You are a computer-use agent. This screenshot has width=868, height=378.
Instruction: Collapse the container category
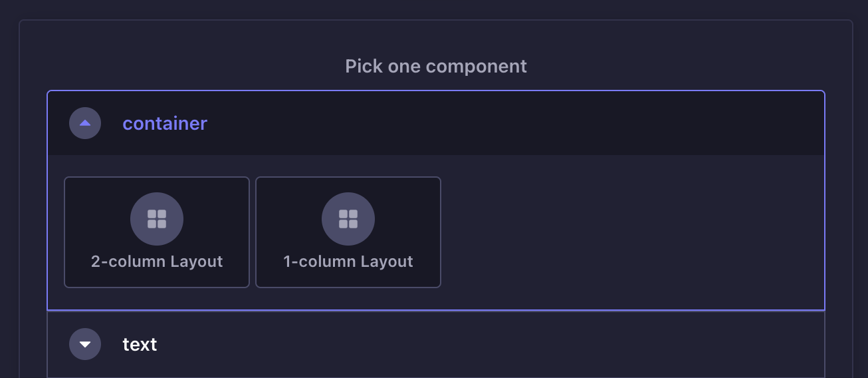click(85, 123)
